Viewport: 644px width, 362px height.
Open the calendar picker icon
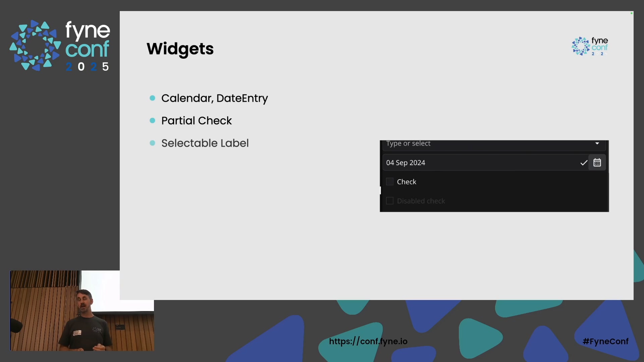click(597, 163)
